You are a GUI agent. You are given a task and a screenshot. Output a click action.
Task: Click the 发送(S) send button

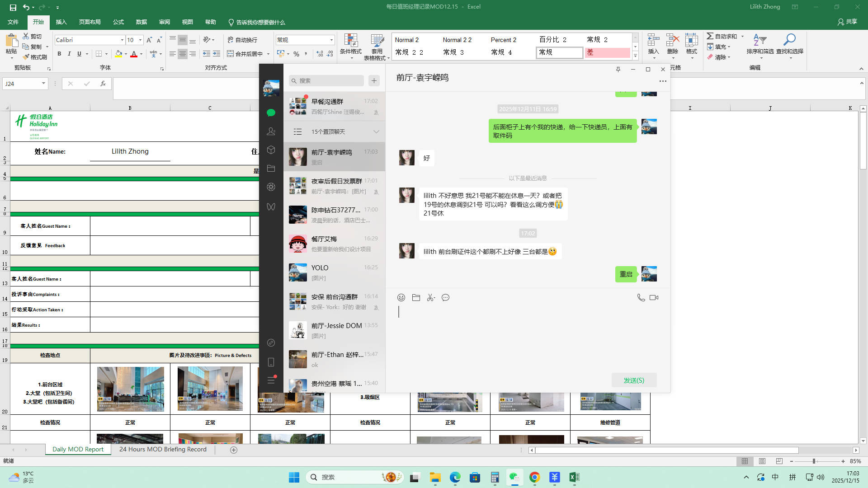point(634,380)
